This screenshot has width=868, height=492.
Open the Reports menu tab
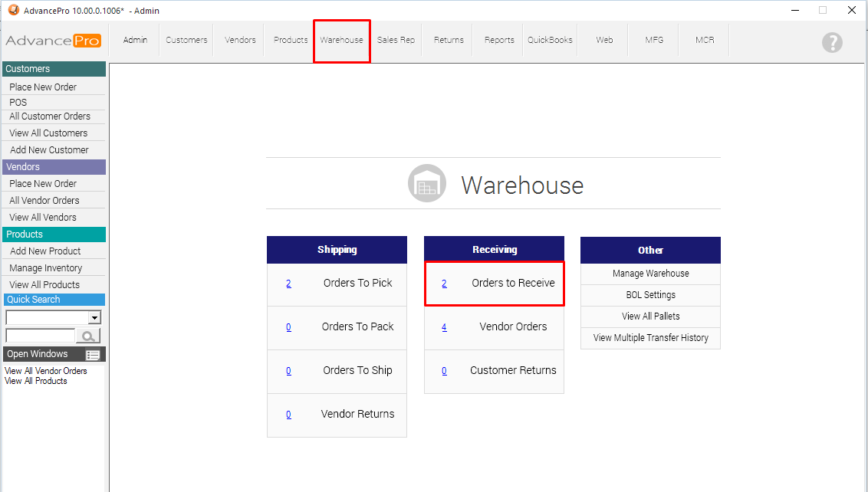point(499,40)
